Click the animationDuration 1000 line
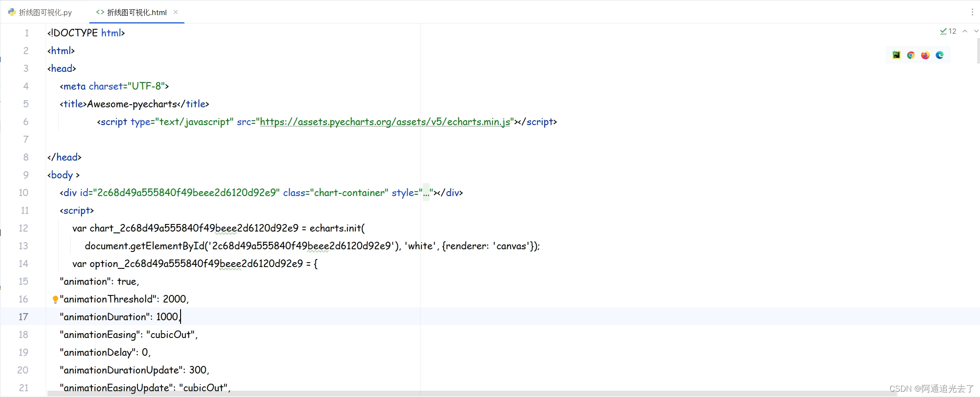 pyautogui.click(x=120, y=317)
